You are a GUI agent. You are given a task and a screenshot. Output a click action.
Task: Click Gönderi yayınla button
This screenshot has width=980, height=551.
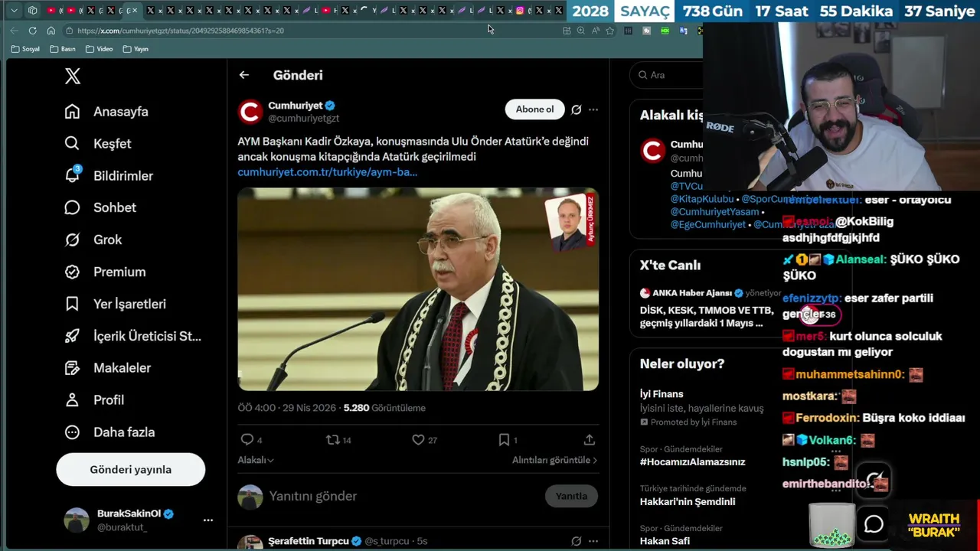click(x=131, y=470)
